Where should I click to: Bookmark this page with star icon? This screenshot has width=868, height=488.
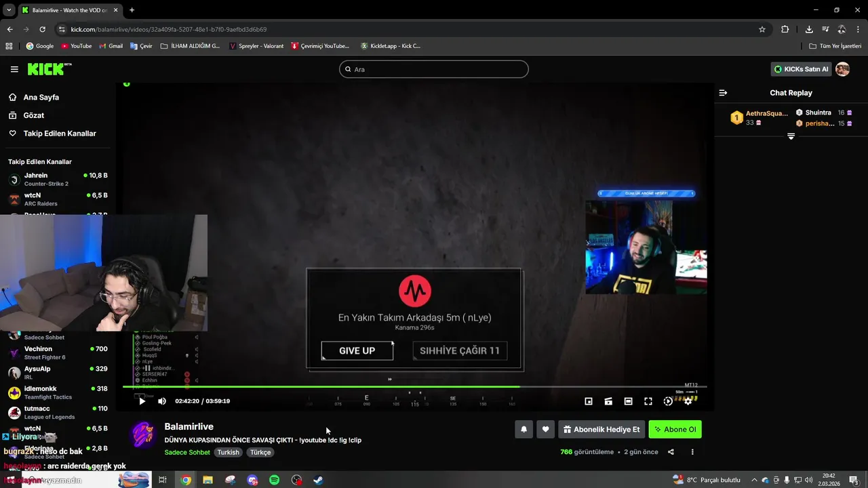762,29
